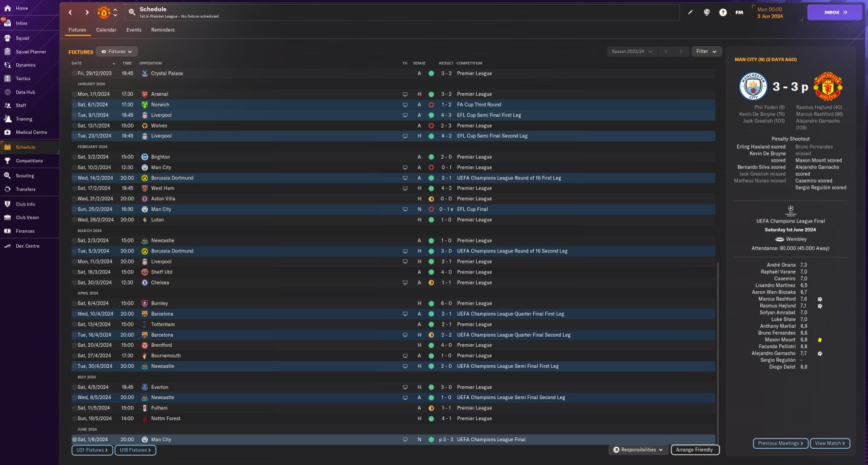This screenshot has width=868, height=465.
Task: Click the purple INBOX continue button
Action: (x=835, y=12)
